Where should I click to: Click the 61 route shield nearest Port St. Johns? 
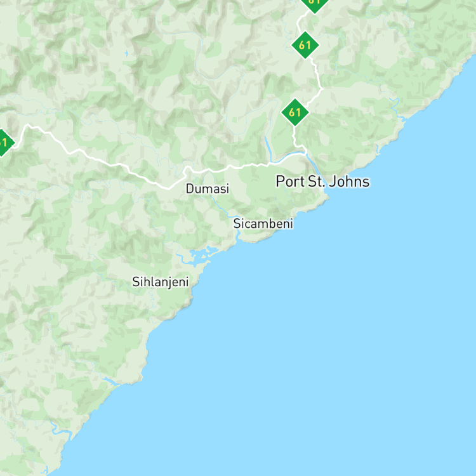click(x=294, y=112)
